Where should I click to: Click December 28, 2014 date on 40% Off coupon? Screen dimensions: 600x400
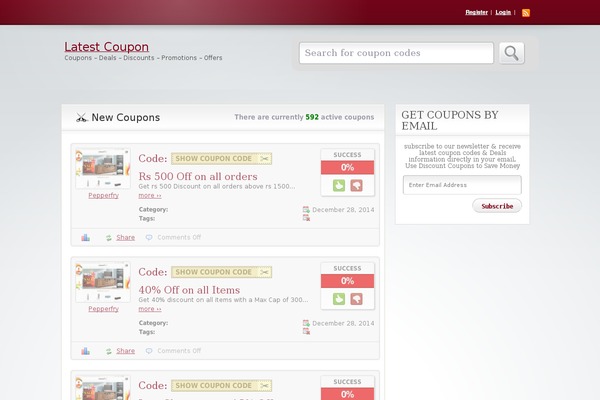coord(343,323)
